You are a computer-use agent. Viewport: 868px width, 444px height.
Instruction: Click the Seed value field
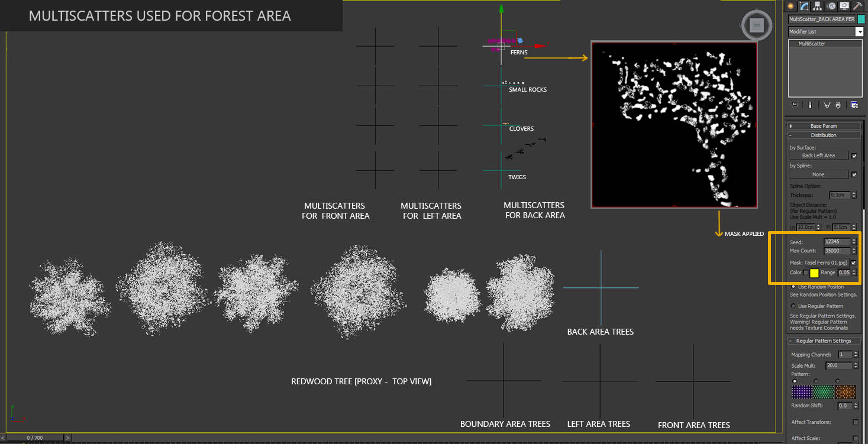tap(837, 241)
